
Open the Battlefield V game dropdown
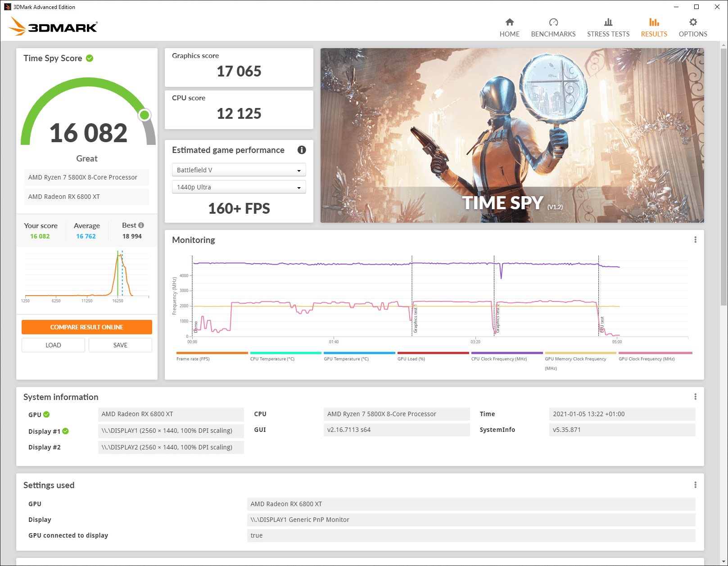(239, 170)
